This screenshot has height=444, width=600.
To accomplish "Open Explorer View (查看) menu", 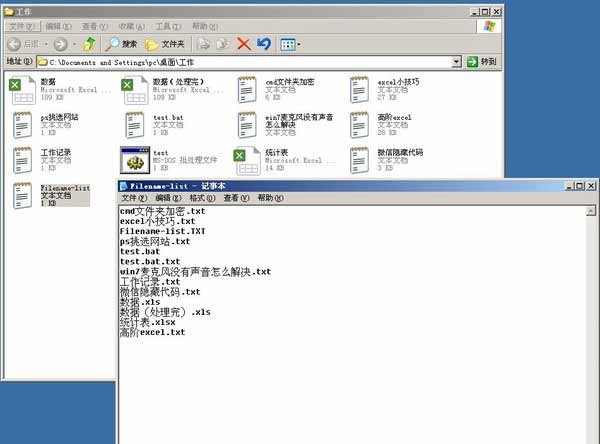I will [95, 26].
